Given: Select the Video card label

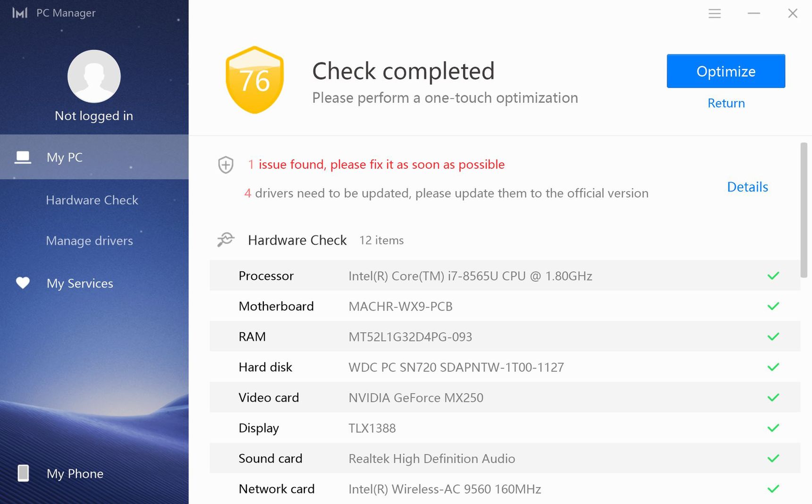Looking at the screenshot, I should click(x=269, y=397).
